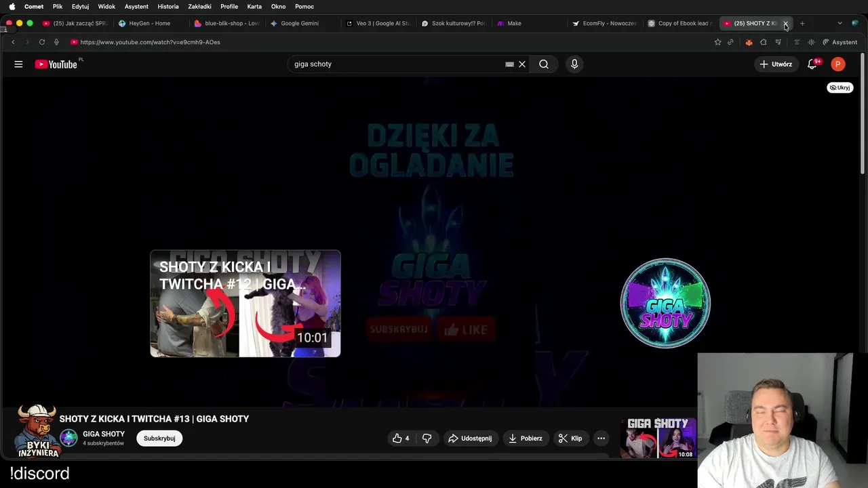Open the Asystent menu bar item

[x=136, y=6]
